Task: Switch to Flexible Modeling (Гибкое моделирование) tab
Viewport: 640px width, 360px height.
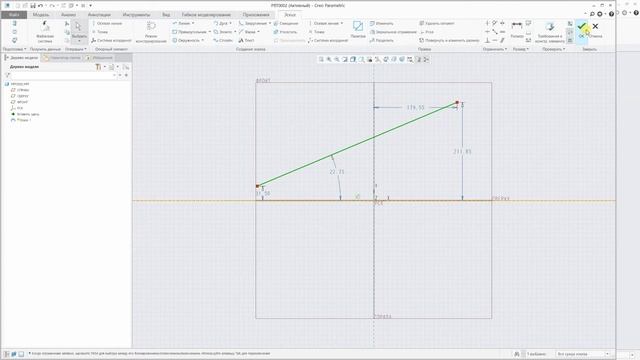Action: click(206, 15)
